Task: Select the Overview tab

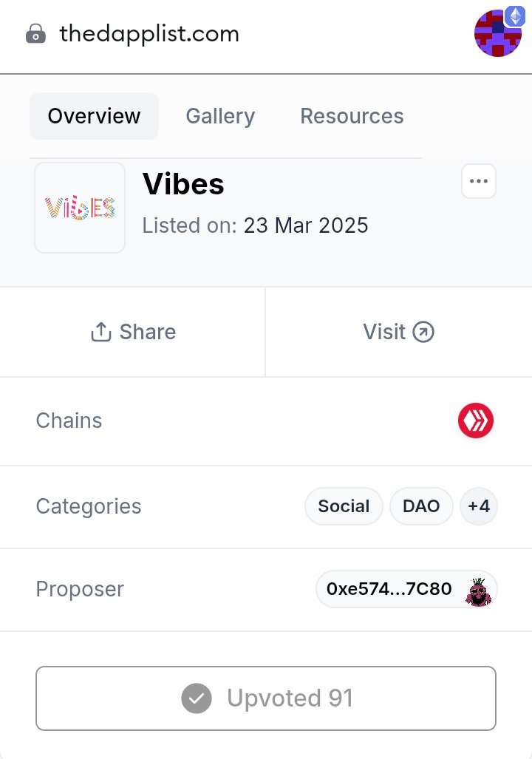Action: tap(94, 116)
